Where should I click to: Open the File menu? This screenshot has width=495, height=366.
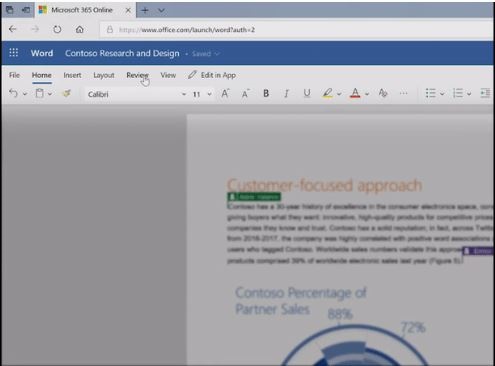click(x=14, y=75)
